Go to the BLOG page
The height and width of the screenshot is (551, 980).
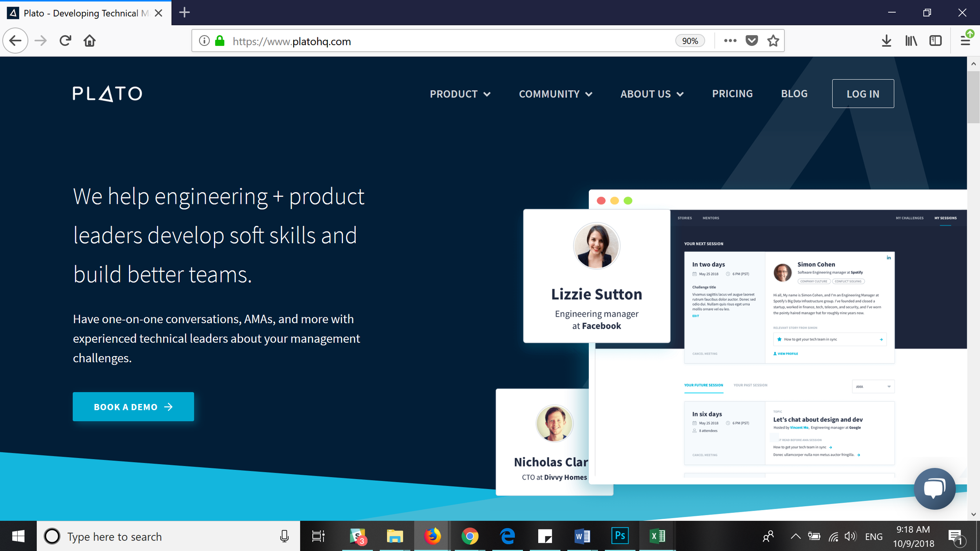tap(794, 94)
